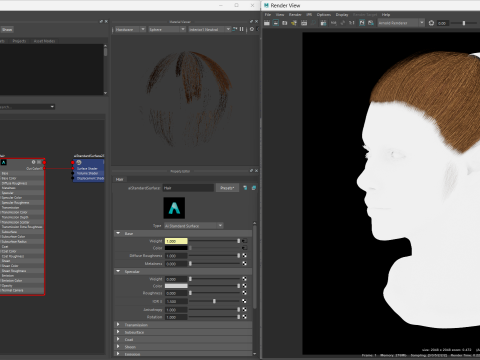Click the Specular Color swatch
480x360 pixels.
176,286
